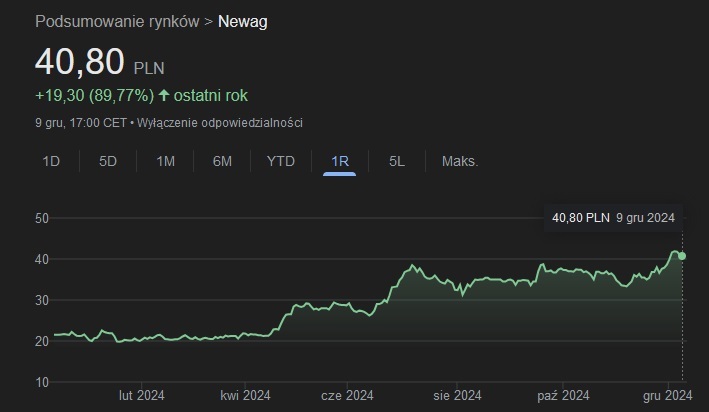Click the kwi 2024 axis label

(x=245, y=396)
